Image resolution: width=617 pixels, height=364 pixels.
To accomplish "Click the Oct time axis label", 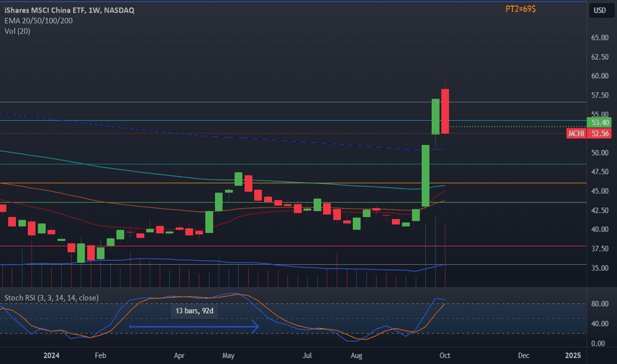I will click(445, 355).
